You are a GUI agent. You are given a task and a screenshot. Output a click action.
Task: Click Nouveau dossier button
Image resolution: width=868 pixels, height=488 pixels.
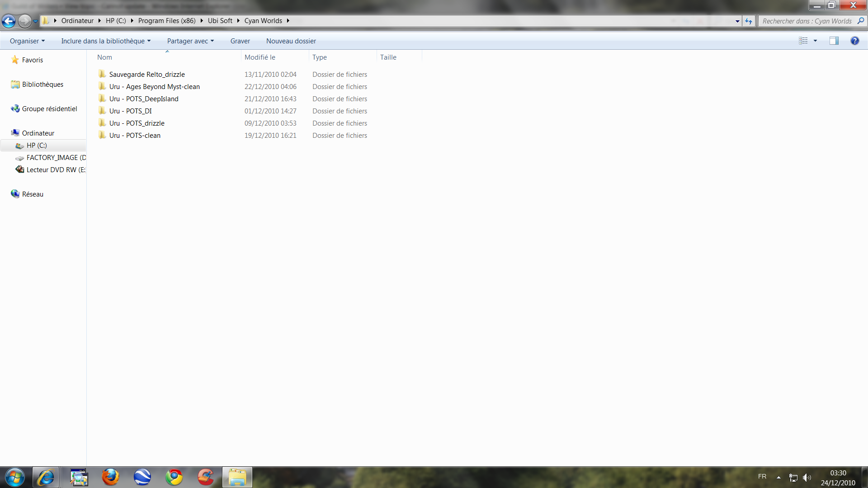click(x=291, y=41)
